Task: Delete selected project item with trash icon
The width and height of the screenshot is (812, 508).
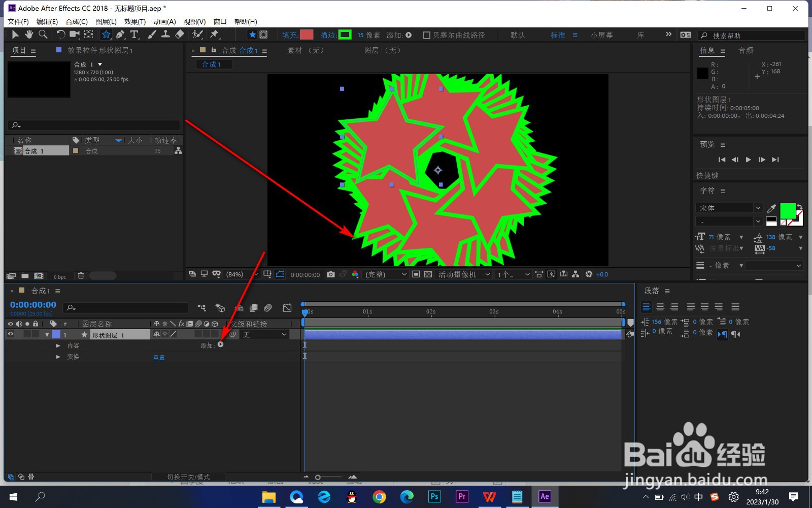Action: tap(81, 276)
